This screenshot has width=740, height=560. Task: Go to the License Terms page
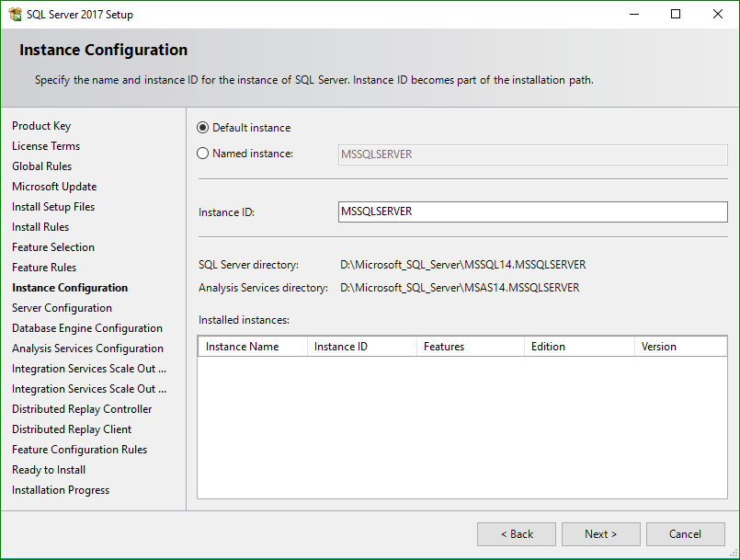point(46,145)
